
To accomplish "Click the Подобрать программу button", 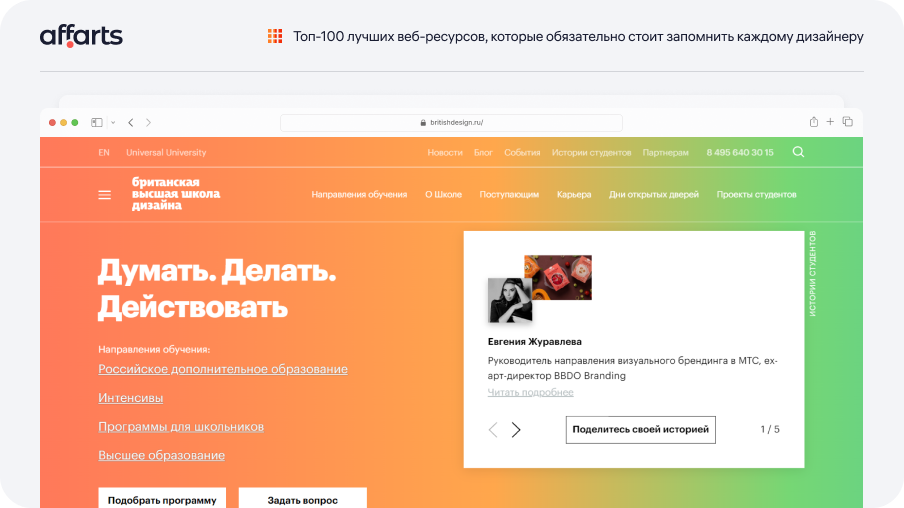I will (x=162, y=498).
